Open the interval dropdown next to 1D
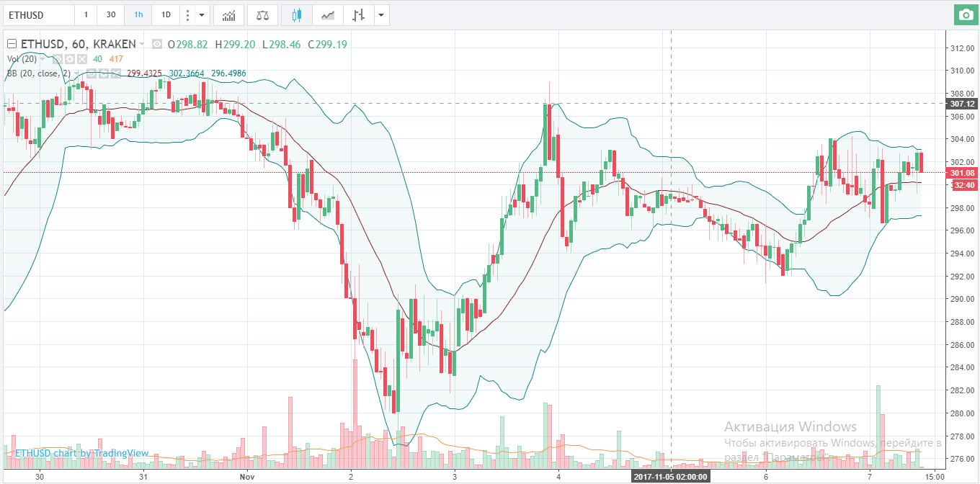This screenshot has width=980, height=484. (202, 14)
